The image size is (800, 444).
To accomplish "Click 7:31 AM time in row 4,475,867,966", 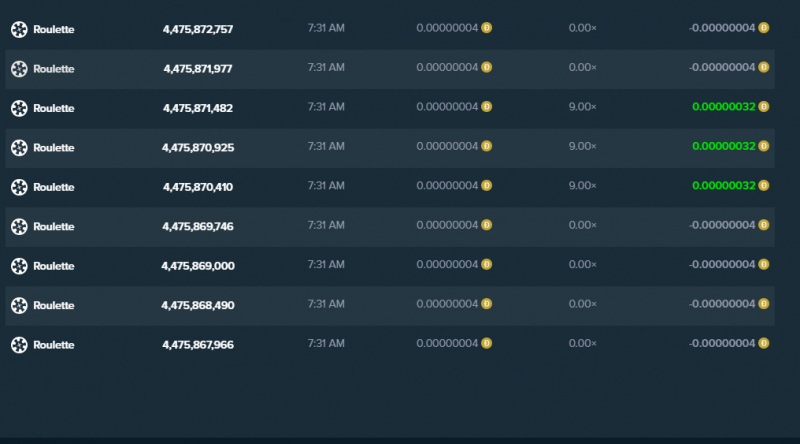I will coord(326,343).
